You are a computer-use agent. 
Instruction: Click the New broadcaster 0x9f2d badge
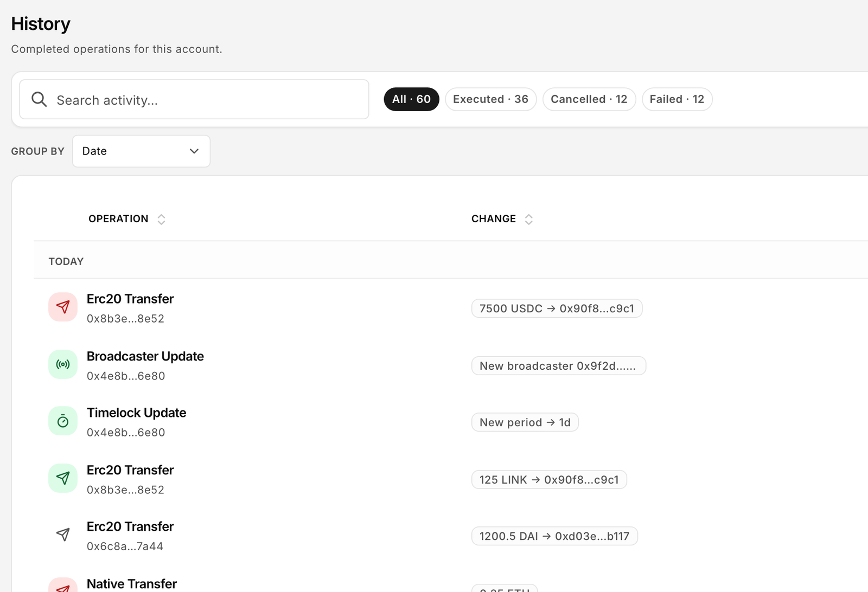(x=558, y=366)
